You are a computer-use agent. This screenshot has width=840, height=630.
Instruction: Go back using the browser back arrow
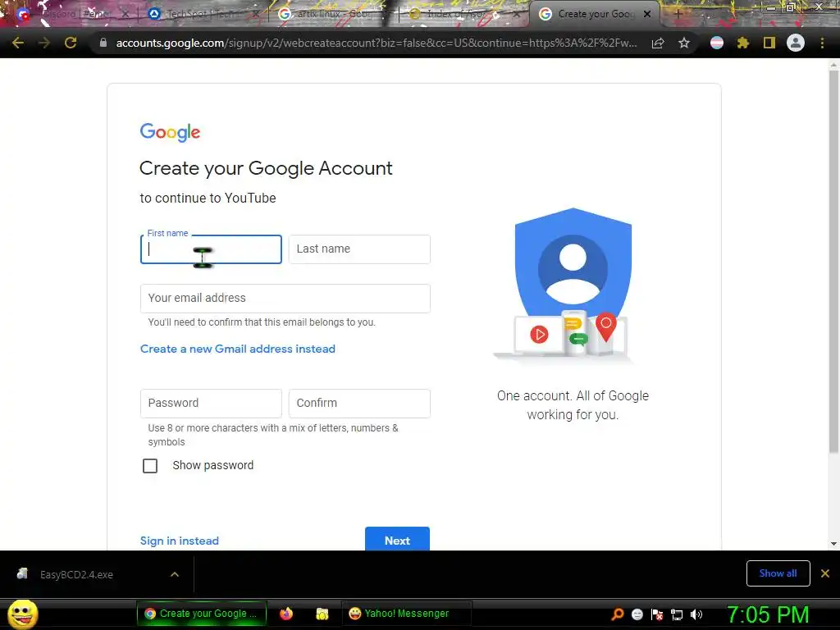pos(18,43)
